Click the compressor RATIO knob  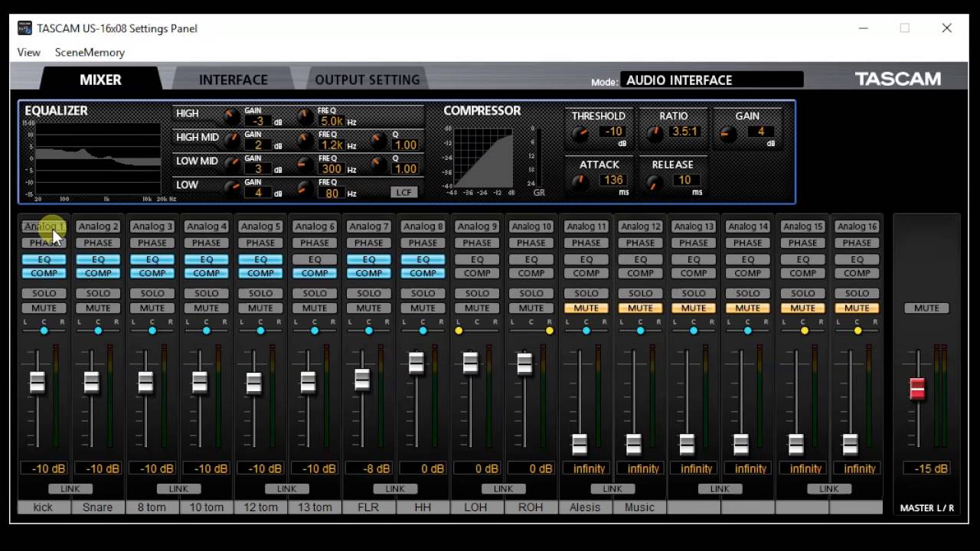pos(655,134)
